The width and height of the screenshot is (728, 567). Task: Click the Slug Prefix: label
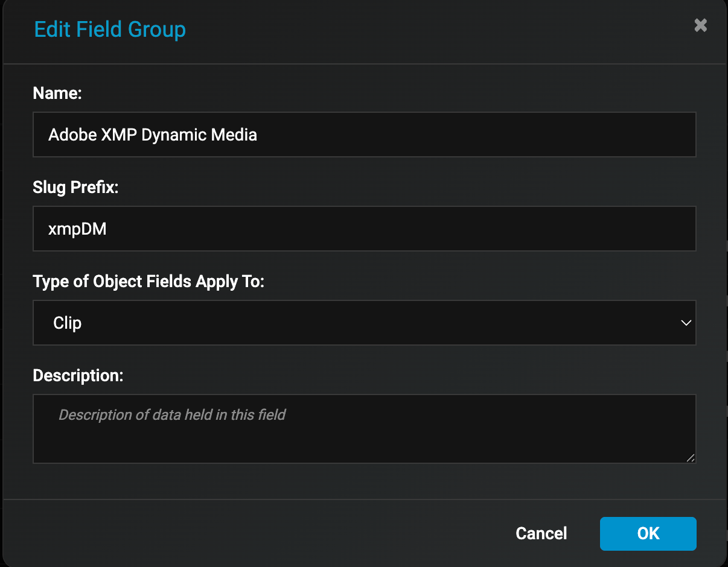click(76, 188)
